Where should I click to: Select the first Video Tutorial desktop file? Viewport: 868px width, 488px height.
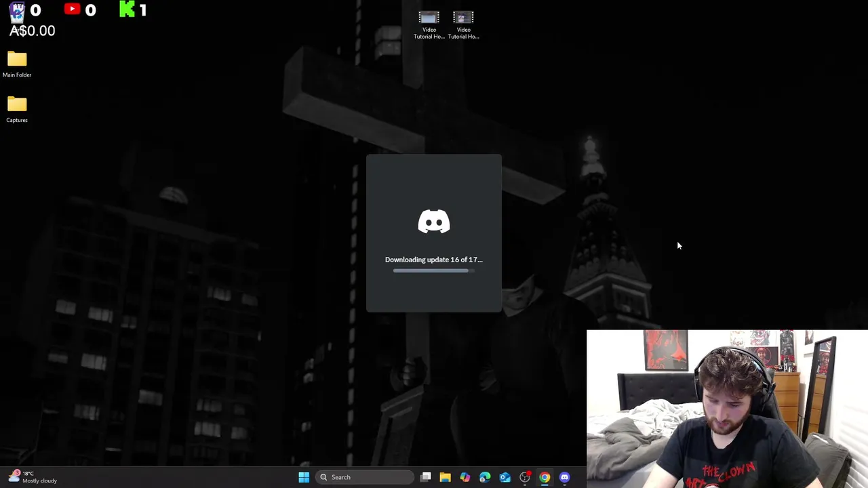pyautogui.click(x=429, y=25)
